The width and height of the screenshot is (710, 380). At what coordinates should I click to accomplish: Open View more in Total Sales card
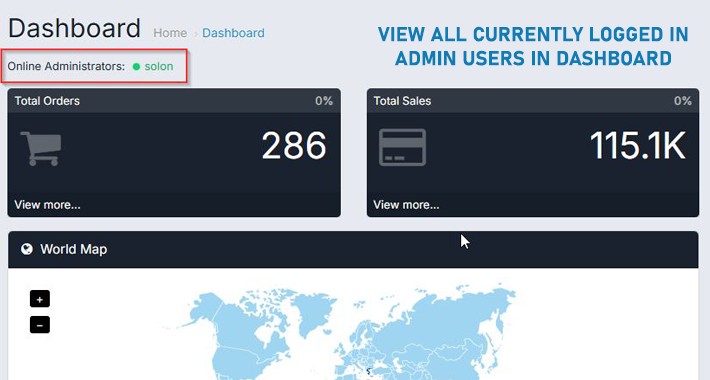pyautogui.click(x=406, y=205)
